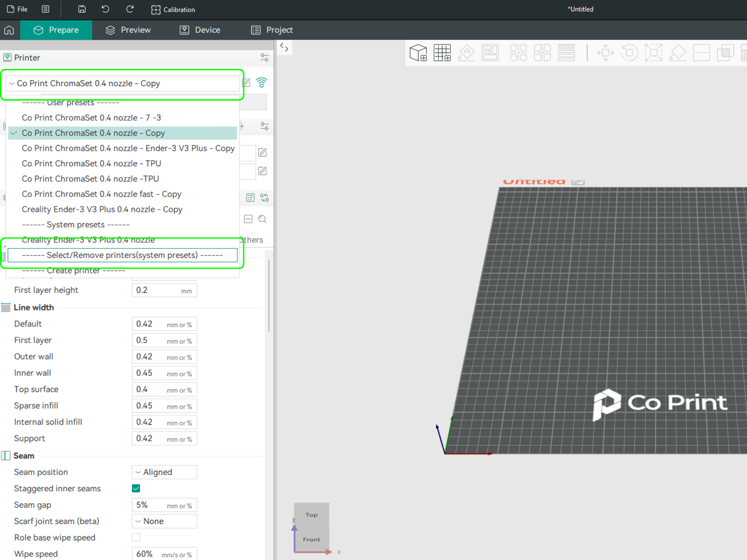Go to the Home screen icon
747x560 pixels.
[9, 30]
